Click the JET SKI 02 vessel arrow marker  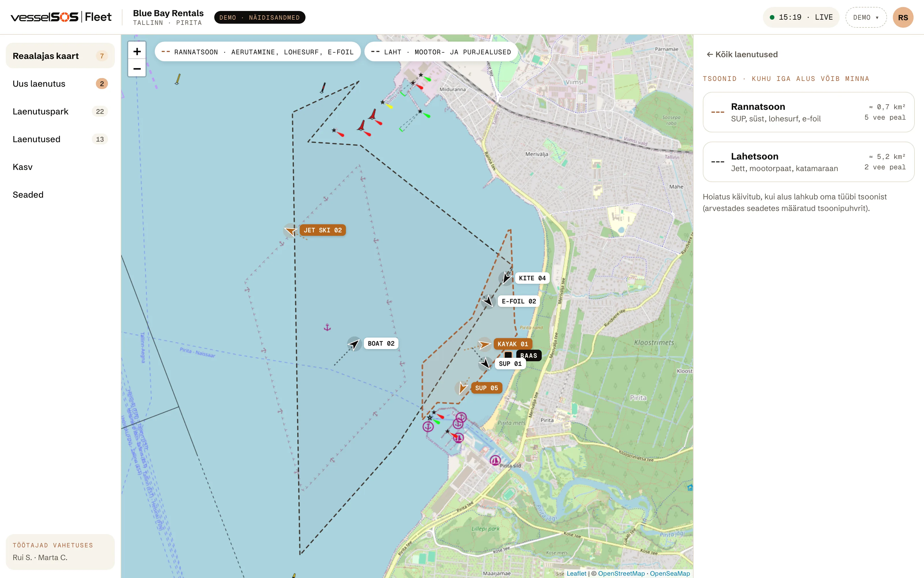coord(290,231)
